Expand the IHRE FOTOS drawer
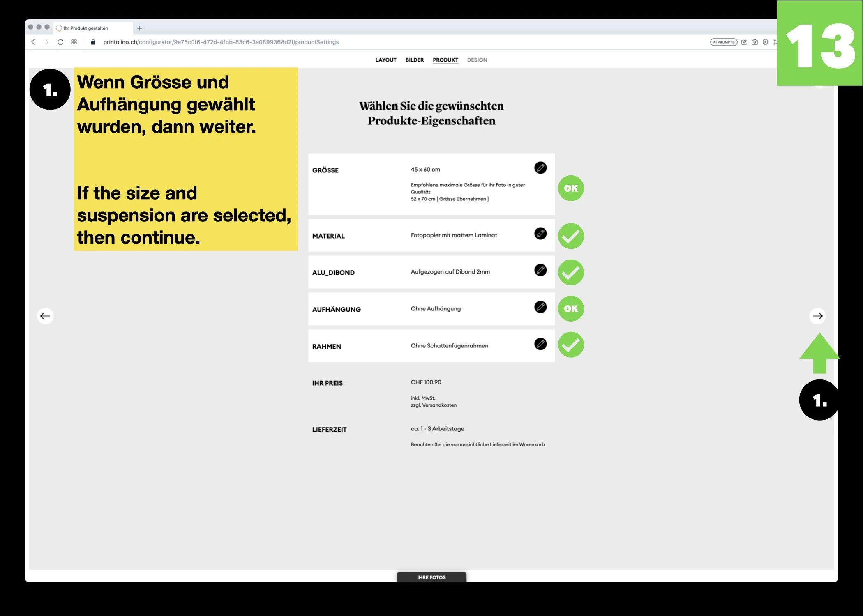Viewport: 863px width, 616px height. (431, 577)
